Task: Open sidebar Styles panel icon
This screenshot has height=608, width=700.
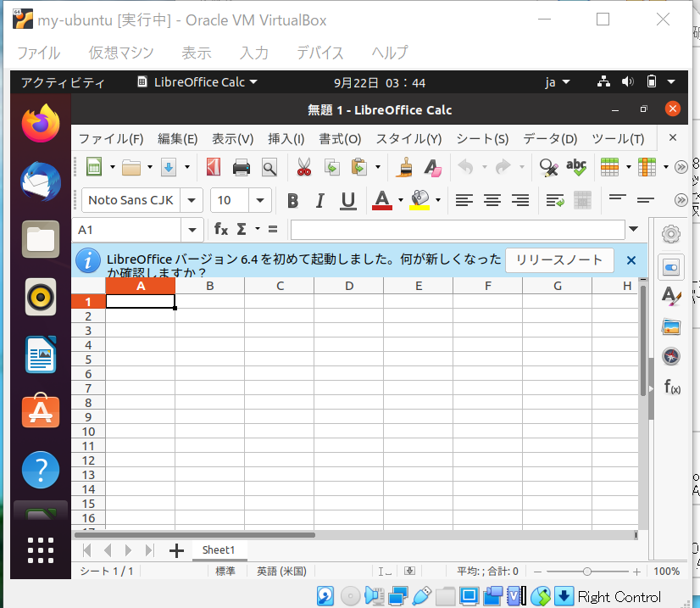Action: click(x=671, y=296)
